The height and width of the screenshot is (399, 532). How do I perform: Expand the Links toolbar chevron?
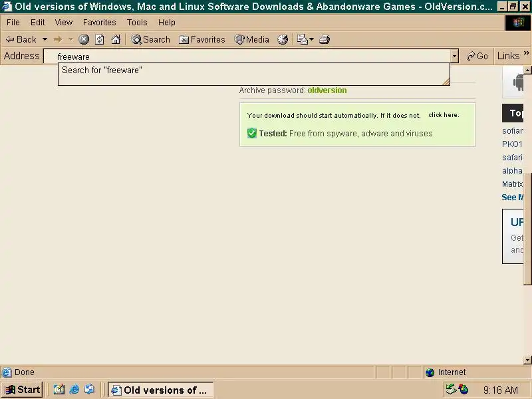coord(526,53)
